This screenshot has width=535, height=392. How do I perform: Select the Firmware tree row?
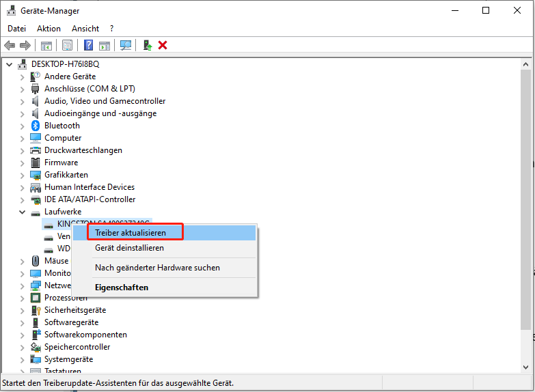click(61, 163)
